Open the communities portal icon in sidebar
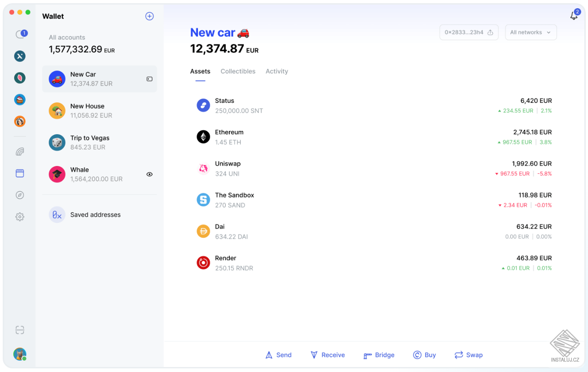Viewport: 588px width, 372px height. [x=20, y=151]
